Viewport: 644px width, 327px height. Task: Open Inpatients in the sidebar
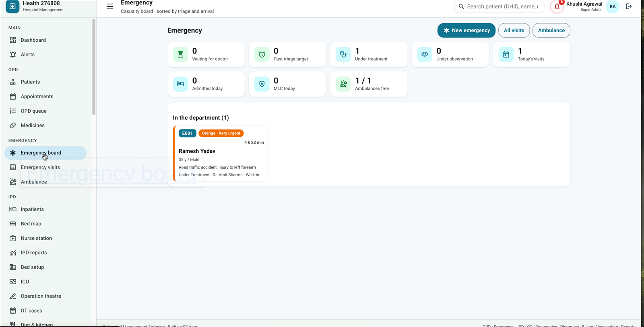coord(45,209)
